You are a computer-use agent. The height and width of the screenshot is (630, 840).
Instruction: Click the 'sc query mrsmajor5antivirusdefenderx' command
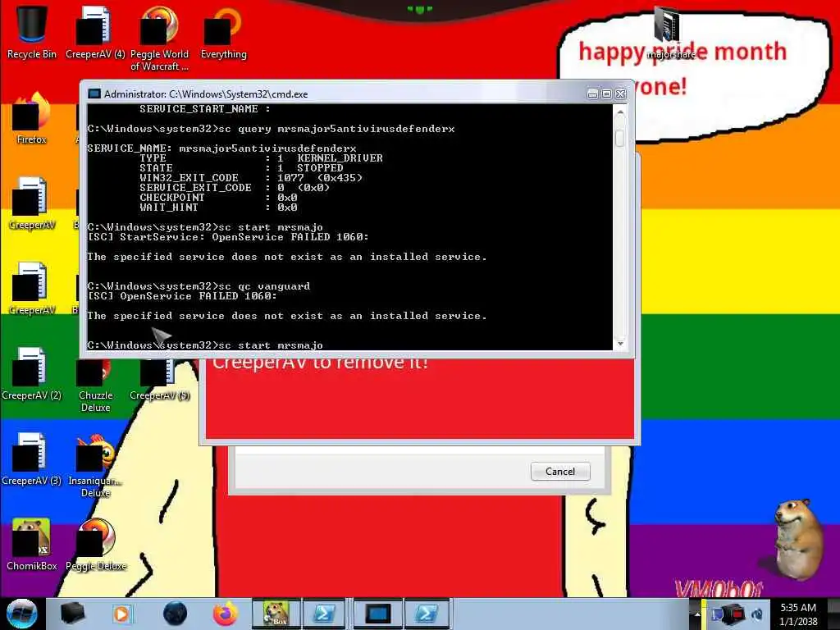271,129
